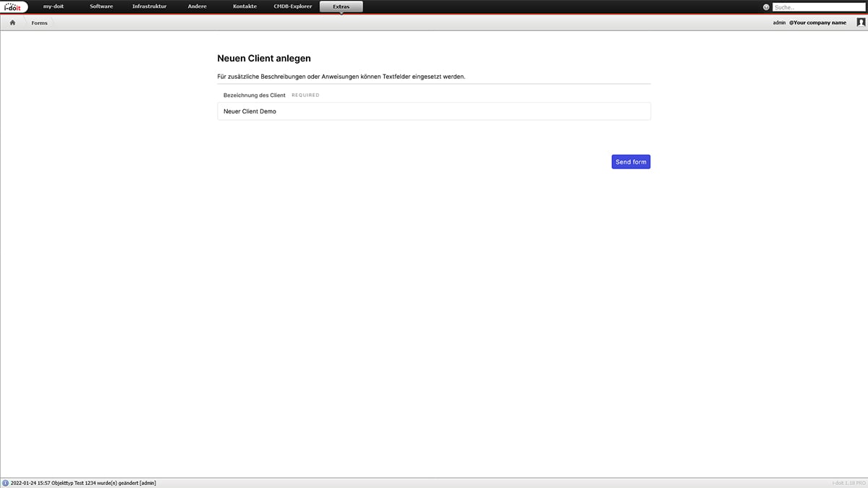
Task: Click the i-doit logo
Action: point(15,7)
